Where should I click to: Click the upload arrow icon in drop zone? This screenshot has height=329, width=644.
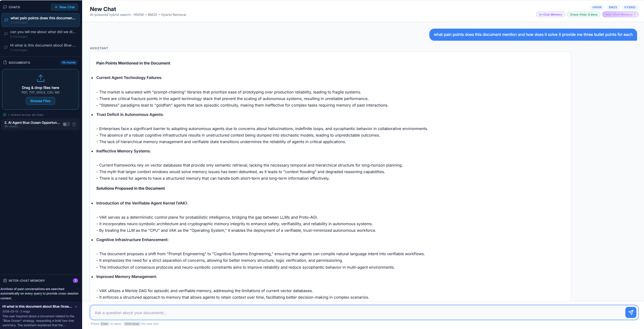pos(40,78)
